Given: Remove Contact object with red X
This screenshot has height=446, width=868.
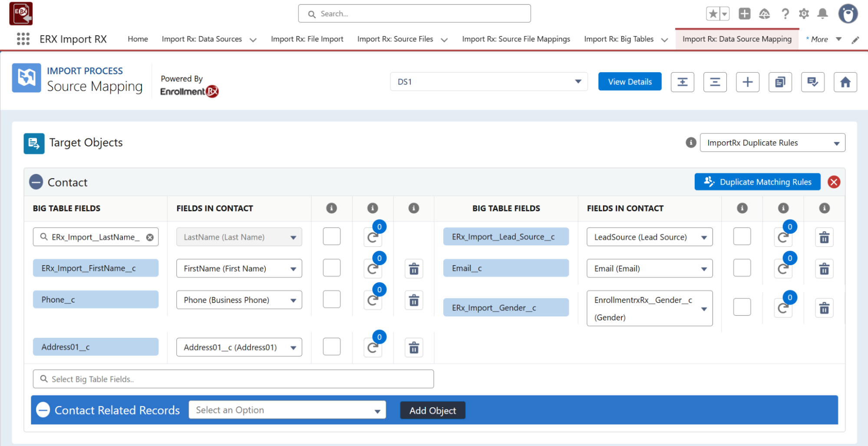Looking at the screenshot, I should [833, 182].
